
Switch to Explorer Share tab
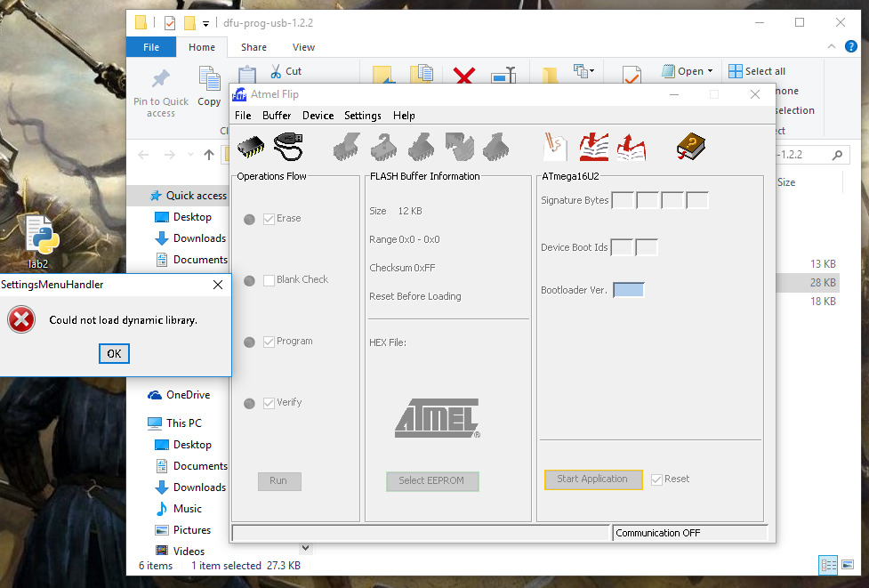tap(253, 47)
